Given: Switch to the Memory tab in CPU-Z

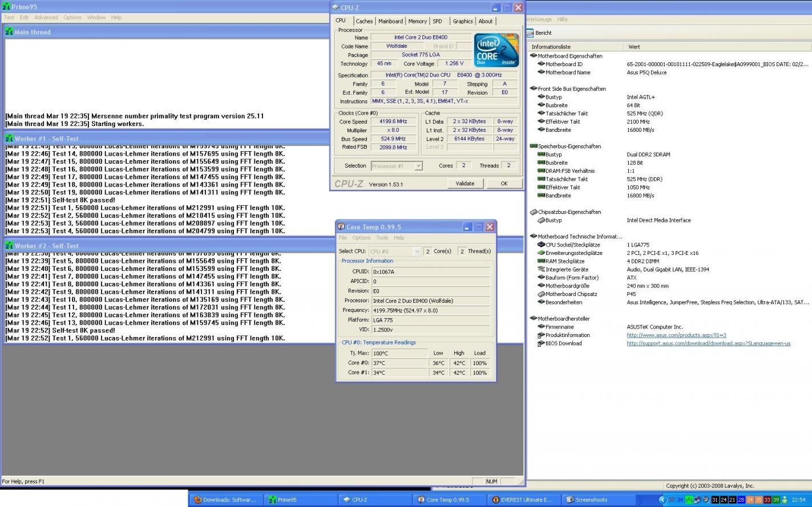Looking at the screenshot, I should (417, 21).
